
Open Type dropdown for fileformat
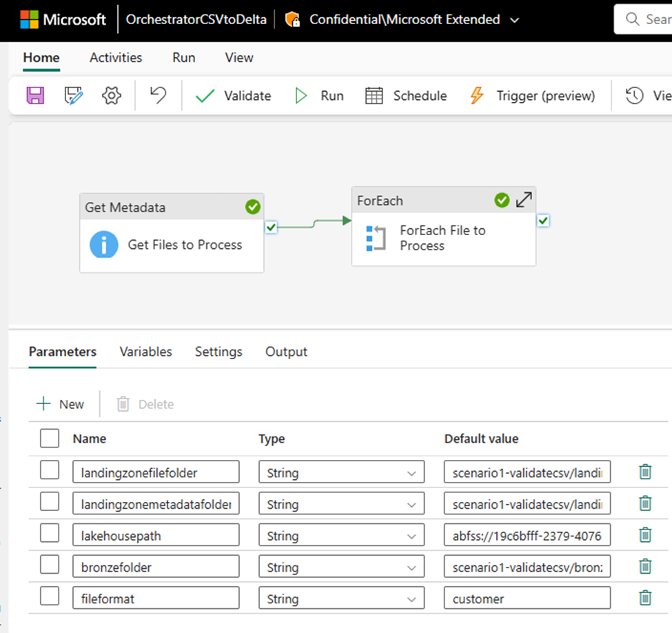pyautogui.click(x=342, y=598)
